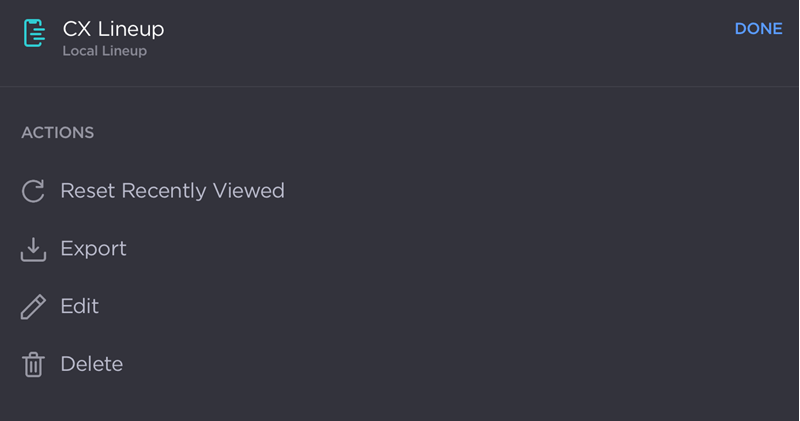
Task: Select Reset Recently Viewed action
Action: coord(172,191)
